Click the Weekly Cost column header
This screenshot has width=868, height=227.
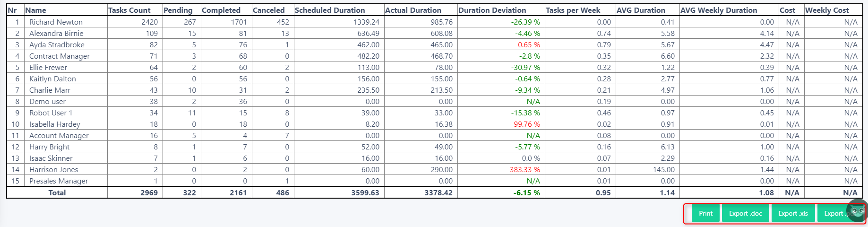tap(827, 10)
